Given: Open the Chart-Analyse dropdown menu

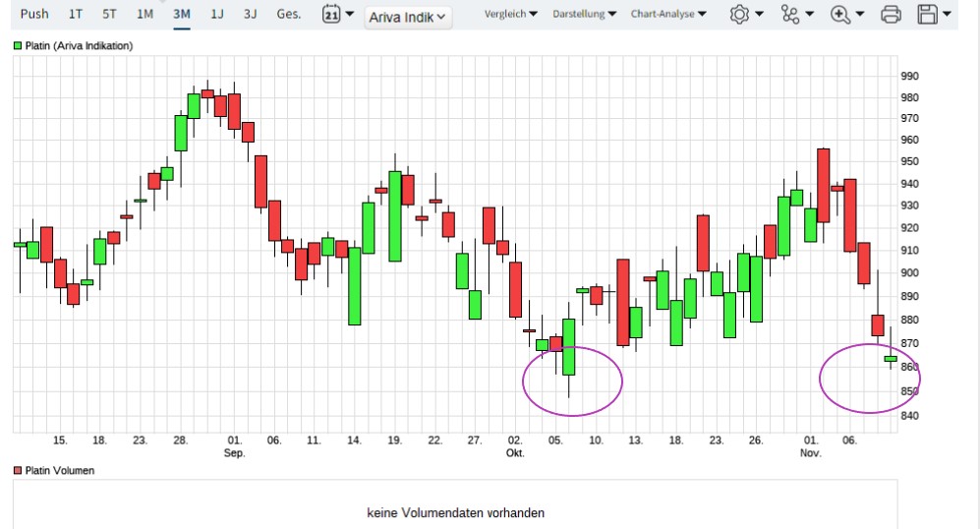Looking at the screenshot, I should [668, 14].
